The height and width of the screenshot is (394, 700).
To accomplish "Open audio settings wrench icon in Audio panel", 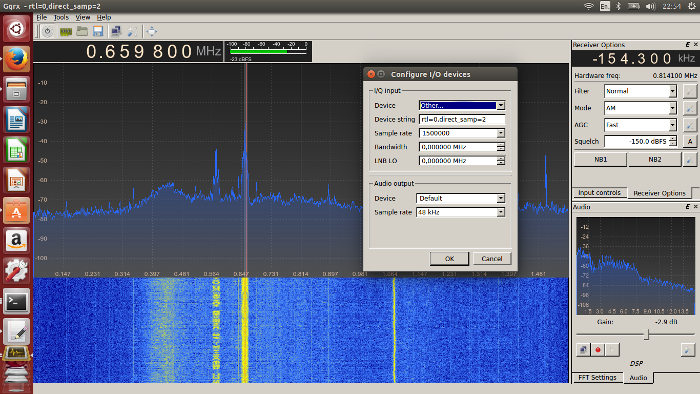I will pyautogui.click(x=688, y=350).
